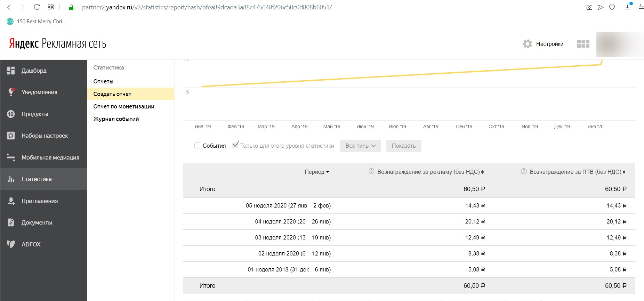Image resolution: width=644 pixels, height=301 pixels.
Task: Click help icon for Вознаграждение за рекламу
Action: pos(371,171)
